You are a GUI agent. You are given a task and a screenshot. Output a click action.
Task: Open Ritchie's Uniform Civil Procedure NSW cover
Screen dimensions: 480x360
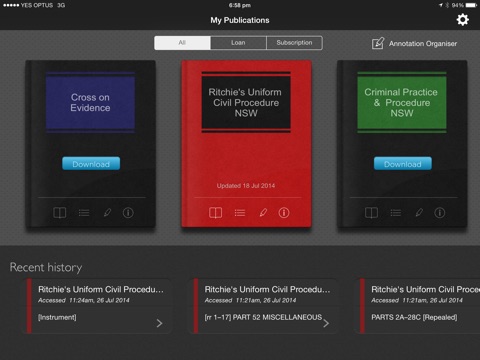pyautogui.click(x=246, y=102)
